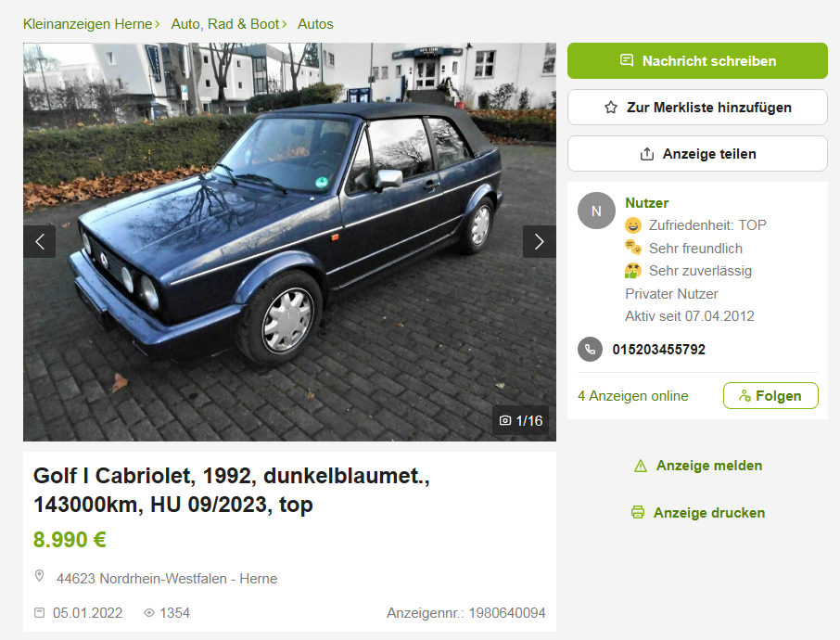Viewport: 840px width, 640px height.
Task: Open Kleinanzeigen Herne breadcrumb
Action: pyautogui.click(x=88, y=24)
